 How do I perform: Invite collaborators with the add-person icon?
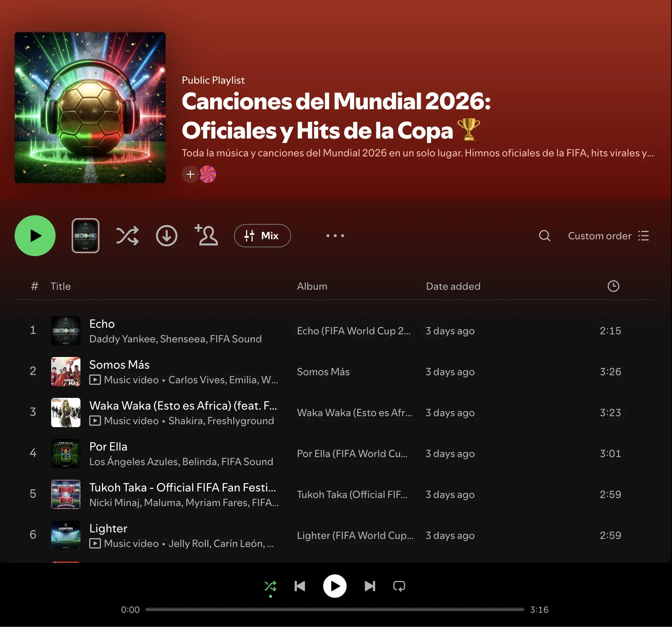coord(206,235)
